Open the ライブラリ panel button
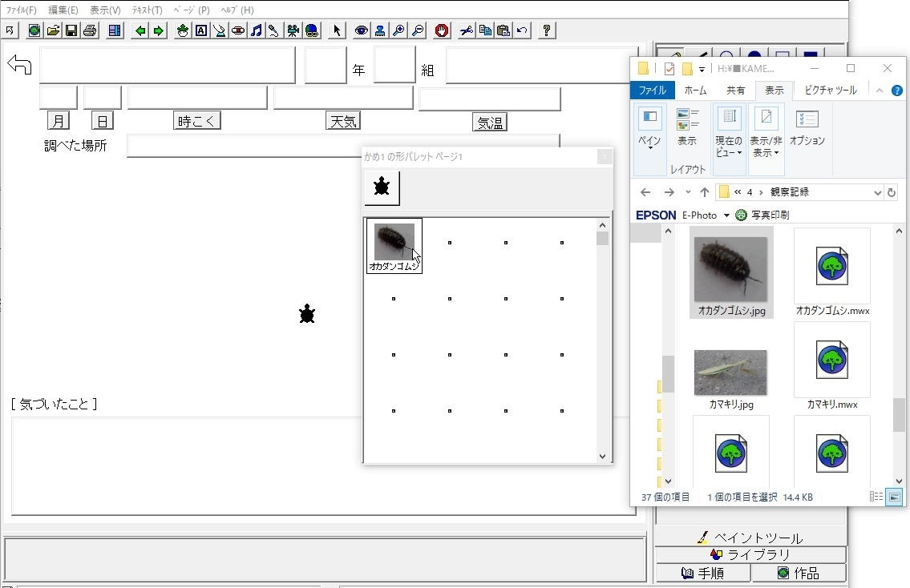 (750, 554)
